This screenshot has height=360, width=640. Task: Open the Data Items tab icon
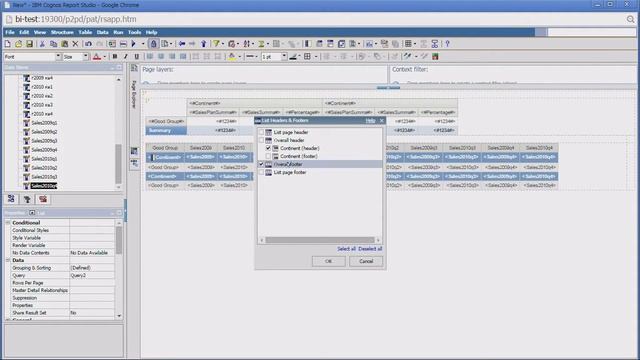27,199
